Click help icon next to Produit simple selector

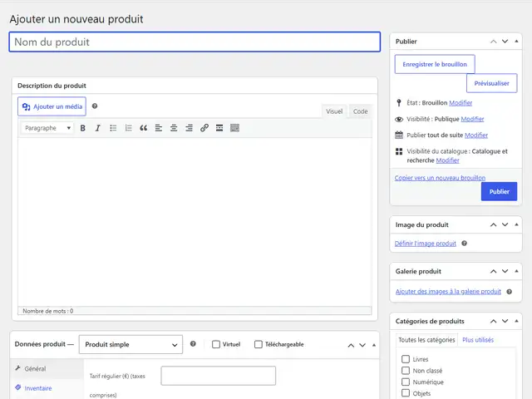(x=193, y=343)
